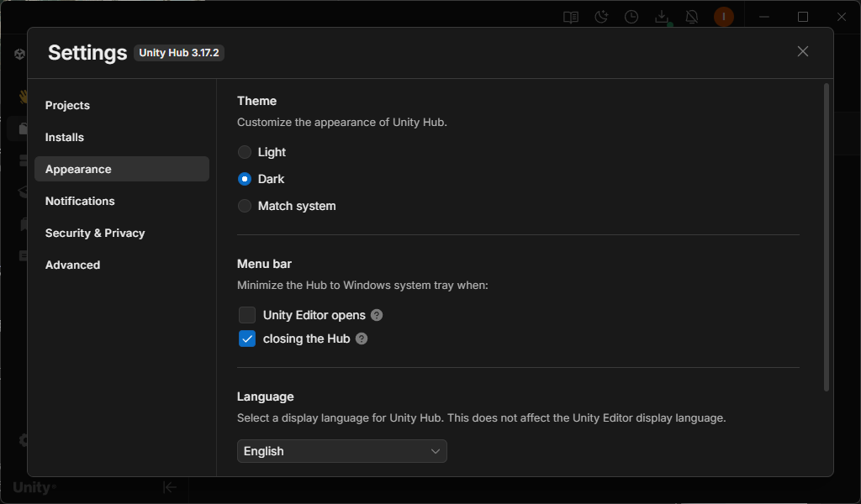Collapse the sidebar with the arrow icon
The image size is (861, 504).
tap(170, 487)
